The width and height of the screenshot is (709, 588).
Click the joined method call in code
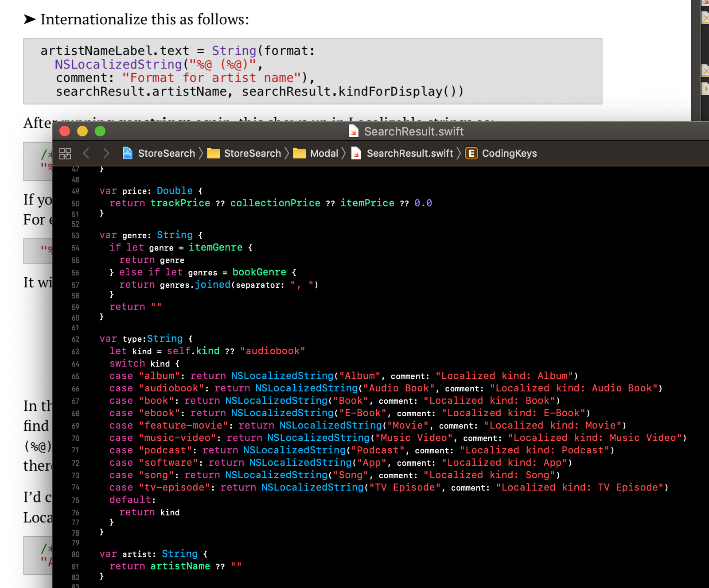click(213, 285)
